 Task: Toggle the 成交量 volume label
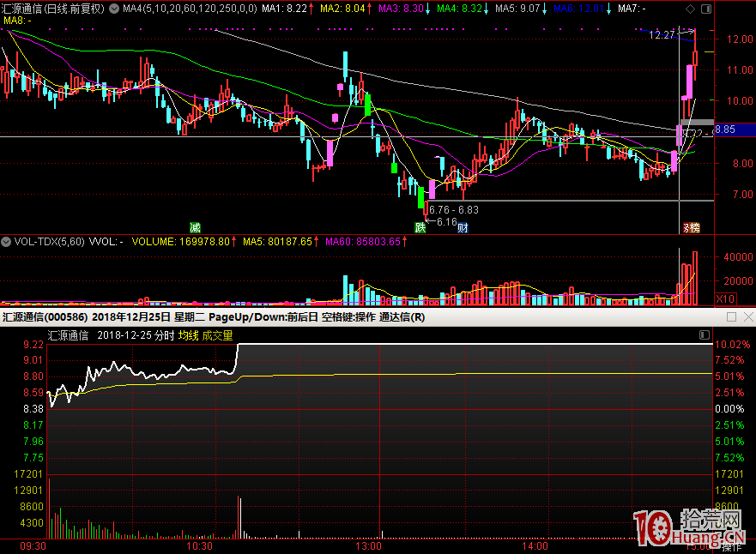tap(217, 335)
